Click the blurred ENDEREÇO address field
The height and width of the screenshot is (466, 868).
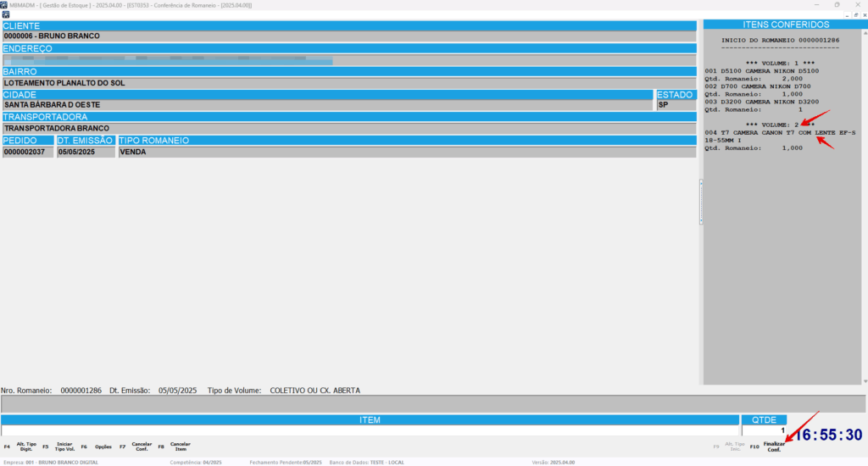coord(349,60)
